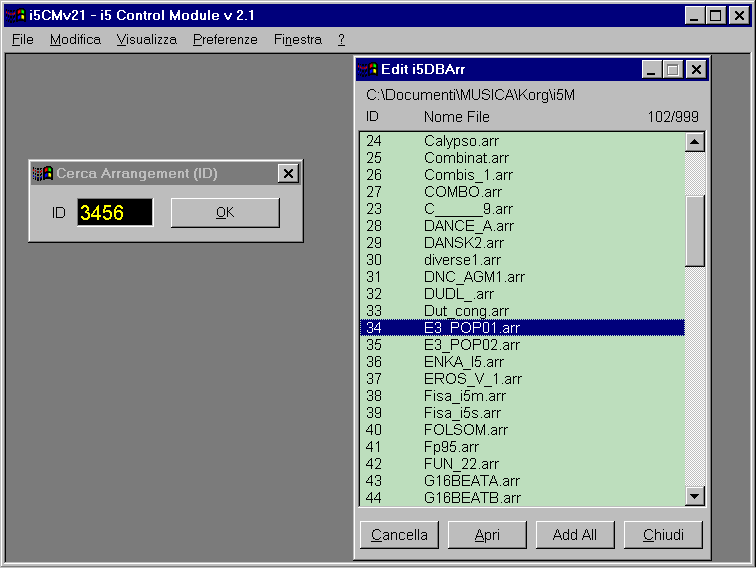The image size is (756, 568).
Task: Click the Cerca Arrangement dialog icon
Action: tap(43, 174)
